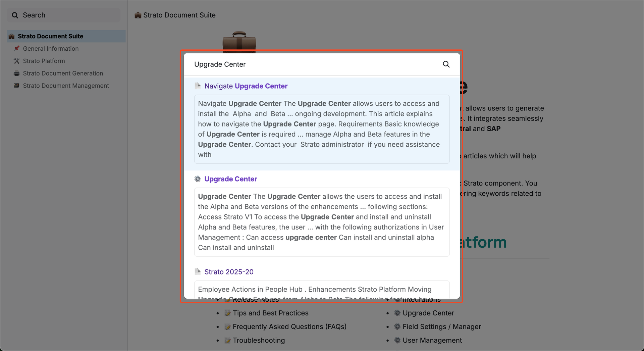Image resolution: width=644 pixels, height=351 pixels.
Task: Open Strato Document Management in sidebar
Action: 66,86
